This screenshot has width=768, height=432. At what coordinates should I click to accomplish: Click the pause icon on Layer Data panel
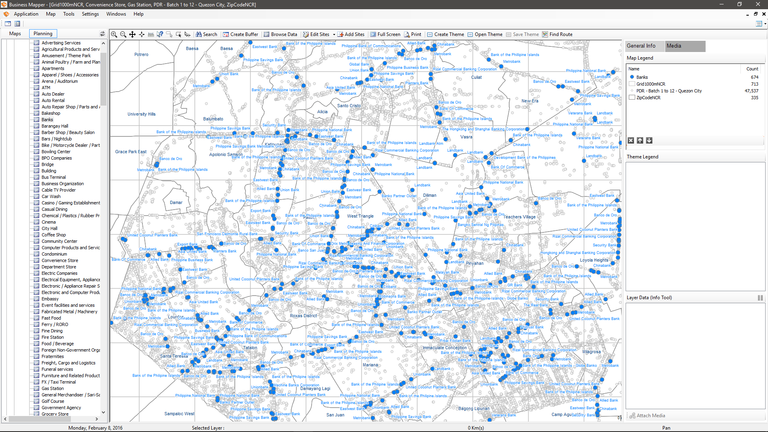(760, 298)
